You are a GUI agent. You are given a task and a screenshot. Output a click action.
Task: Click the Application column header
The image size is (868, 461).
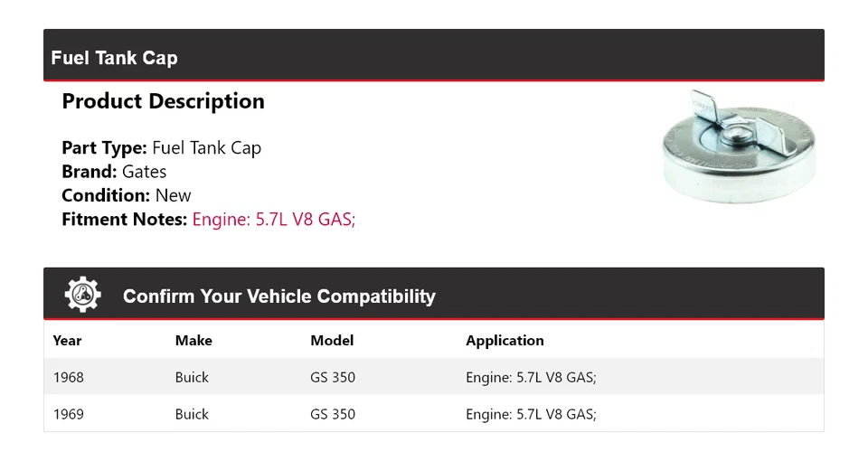(x=505, y=341)
